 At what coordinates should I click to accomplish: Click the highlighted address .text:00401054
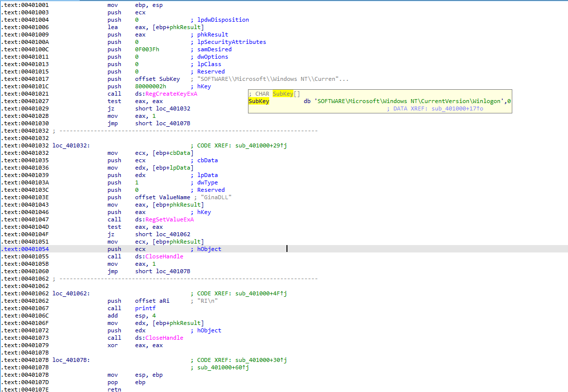(25, 249)
